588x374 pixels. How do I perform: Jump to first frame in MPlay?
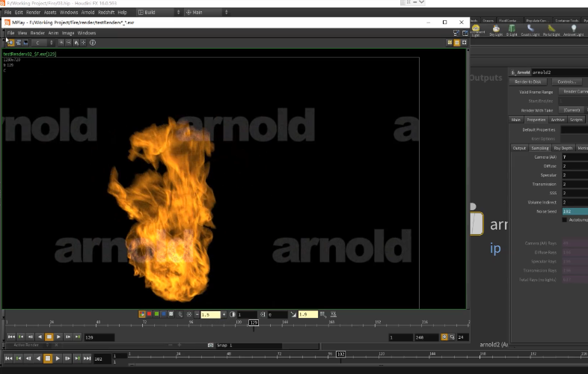coord(11,337)
